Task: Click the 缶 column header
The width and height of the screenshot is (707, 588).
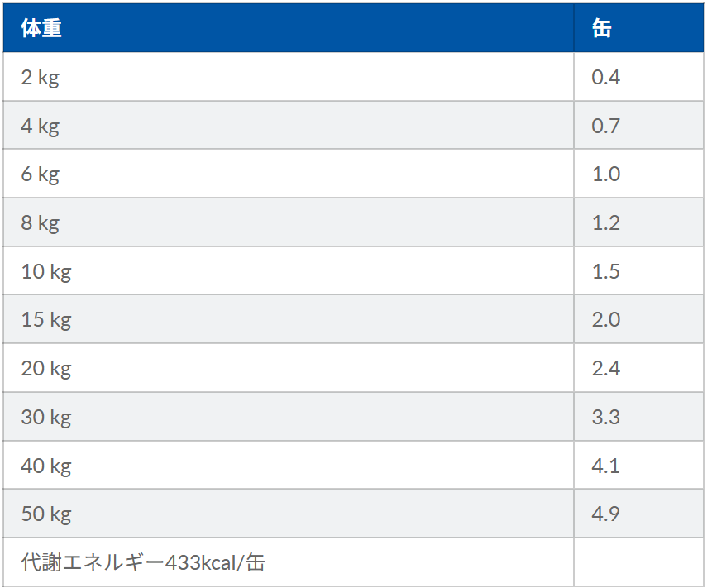Action: [602, 28]
